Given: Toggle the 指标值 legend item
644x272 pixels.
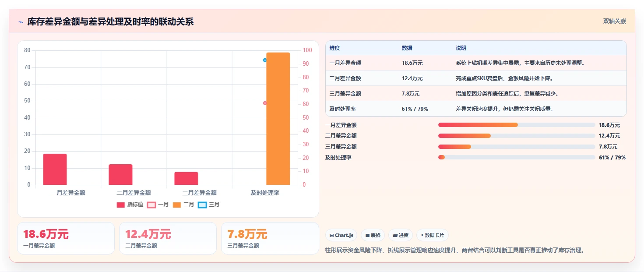Looking at the screenshot, I should click(130, 205).
